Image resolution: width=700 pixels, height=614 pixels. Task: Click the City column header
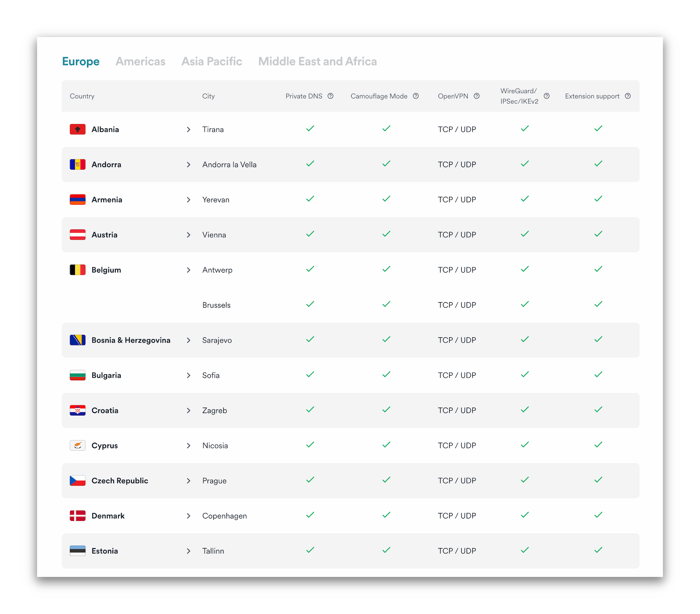pos(208,96)
